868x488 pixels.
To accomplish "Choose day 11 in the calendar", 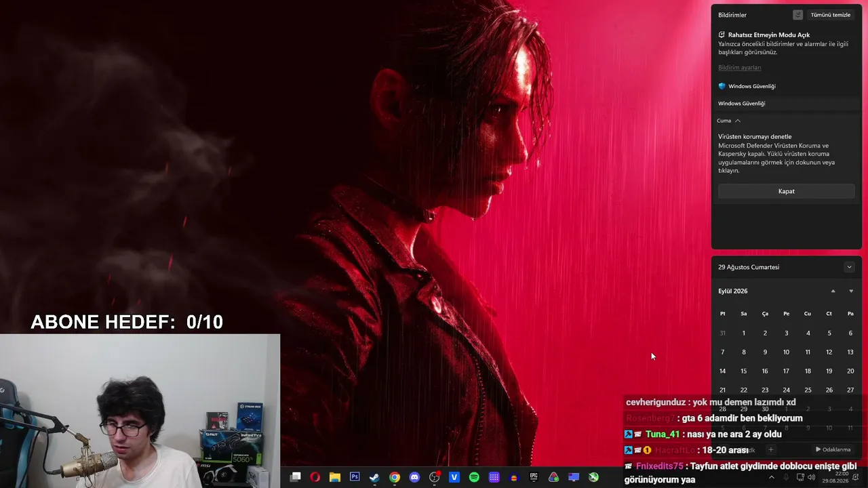I will coord(808,352).
